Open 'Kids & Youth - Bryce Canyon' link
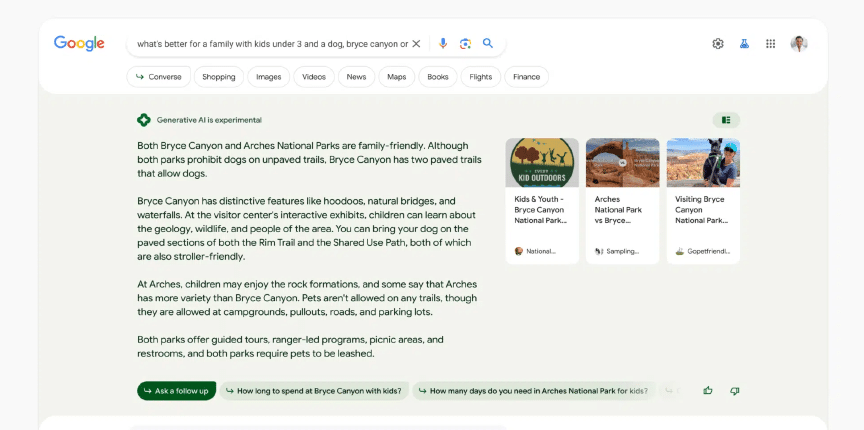 click(541, 210)
